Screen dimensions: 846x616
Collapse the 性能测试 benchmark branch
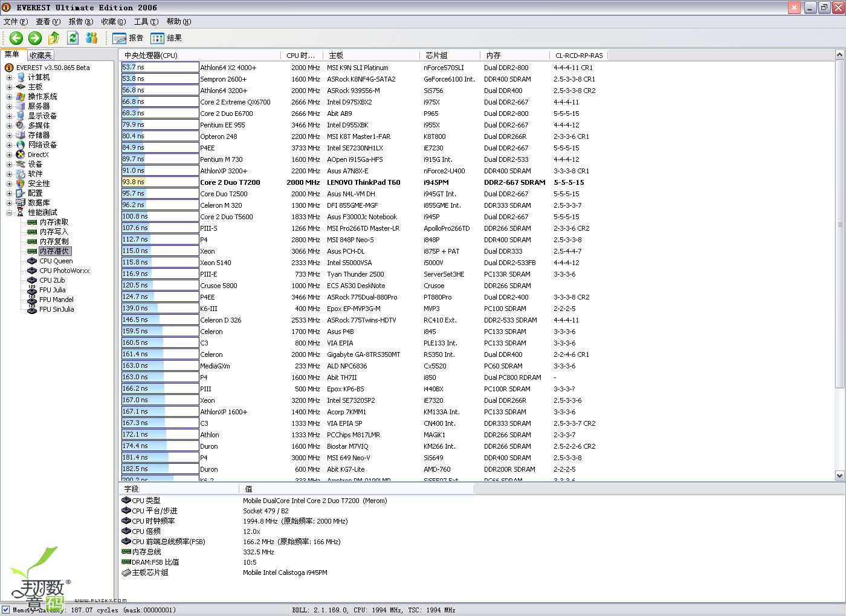9,213
